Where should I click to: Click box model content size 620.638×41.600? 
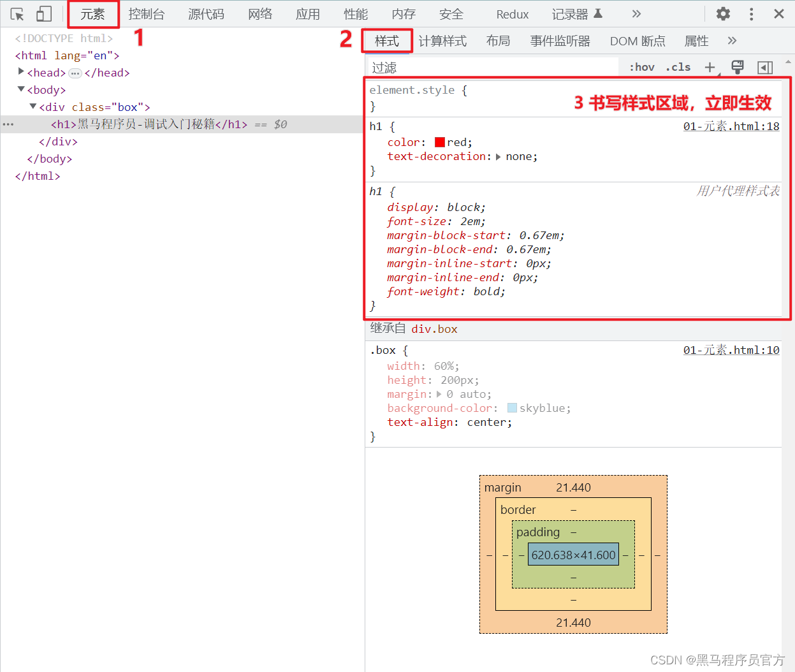point(574,555)
